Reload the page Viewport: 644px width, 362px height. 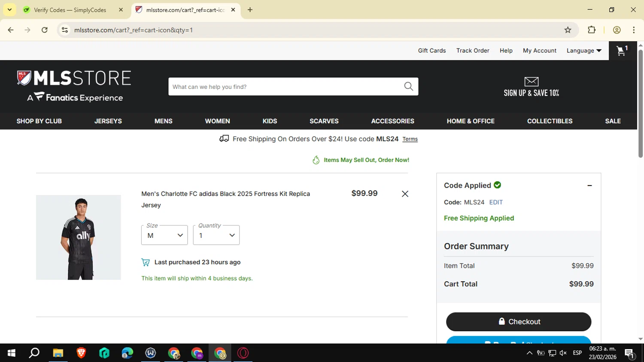click(x=45, y=30)
